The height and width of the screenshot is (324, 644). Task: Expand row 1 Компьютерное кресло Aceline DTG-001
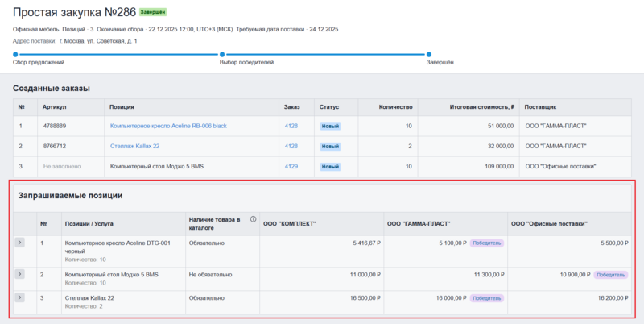(20, 242)
